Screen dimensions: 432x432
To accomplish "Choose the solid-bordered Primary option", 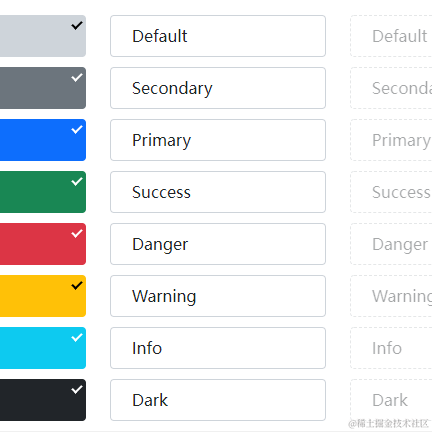I will click(x=218, y=140).
